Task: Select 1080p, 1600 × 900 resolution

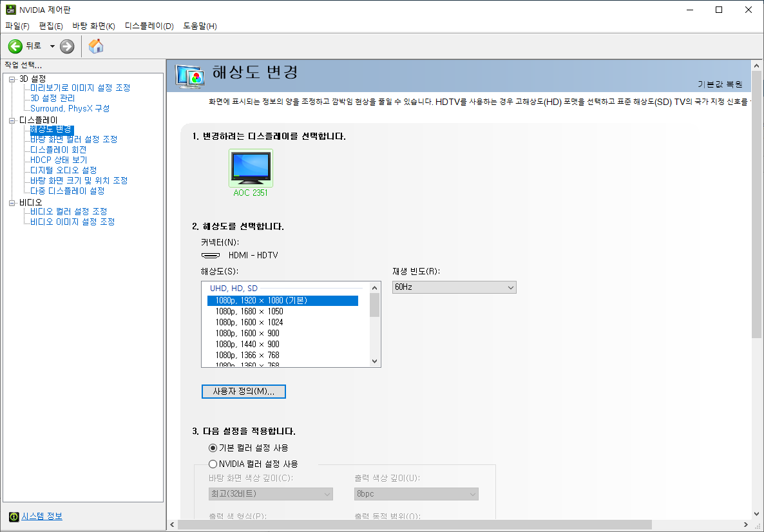Action: click(247, 333)
